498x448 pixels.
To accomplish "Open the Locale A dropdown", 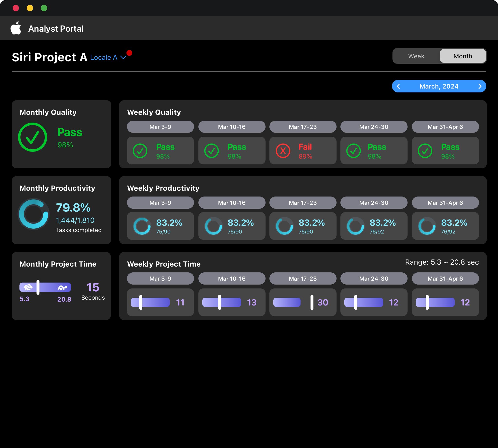I will tap(108, 57).
